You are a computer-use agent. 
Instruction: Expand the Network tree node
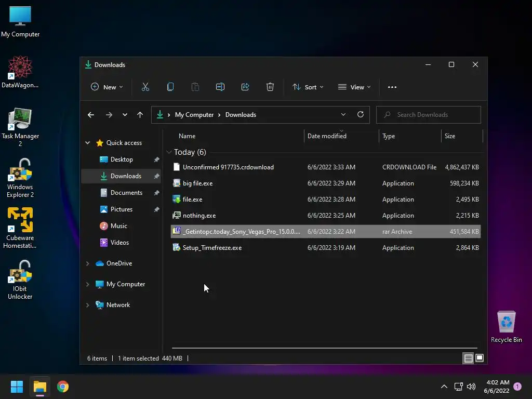click(87, 304)
